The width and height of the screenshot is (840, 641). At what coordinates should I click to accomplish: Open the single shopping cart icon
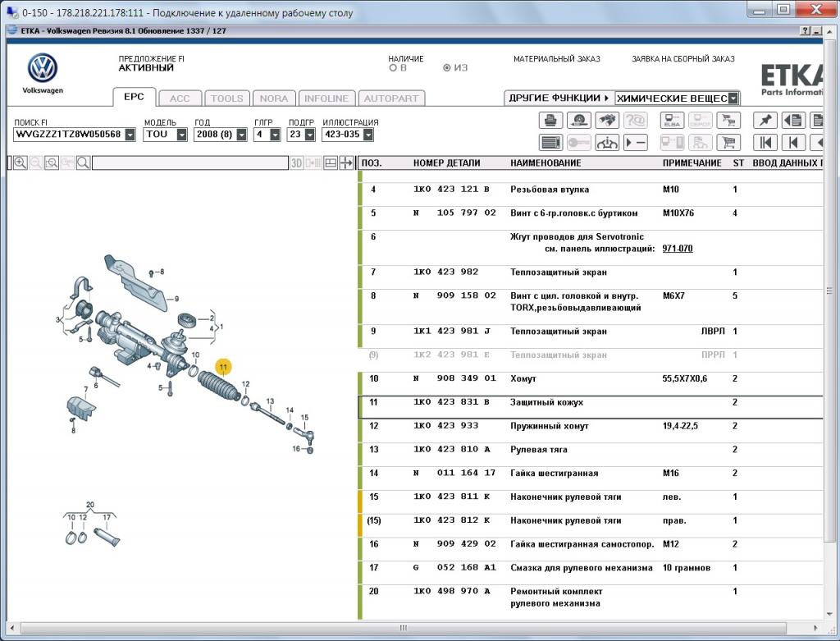pos(728,143)
